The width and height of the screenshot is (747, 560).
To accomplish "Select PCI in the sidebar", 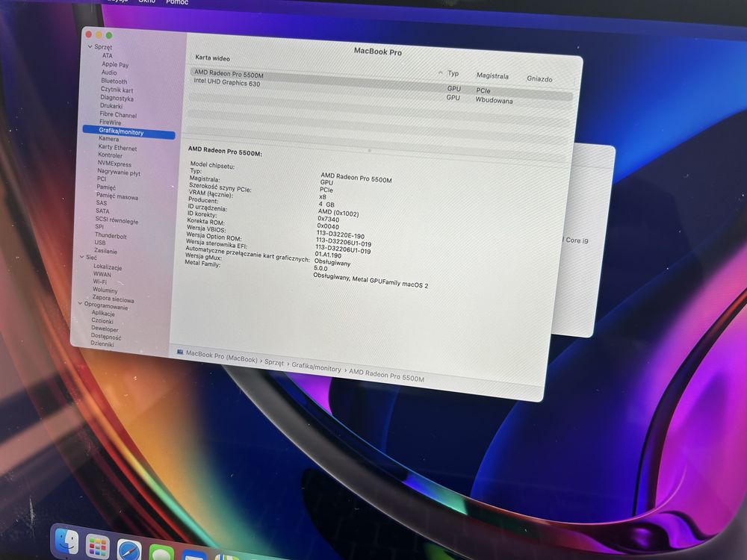I will [x=102, y=179].
